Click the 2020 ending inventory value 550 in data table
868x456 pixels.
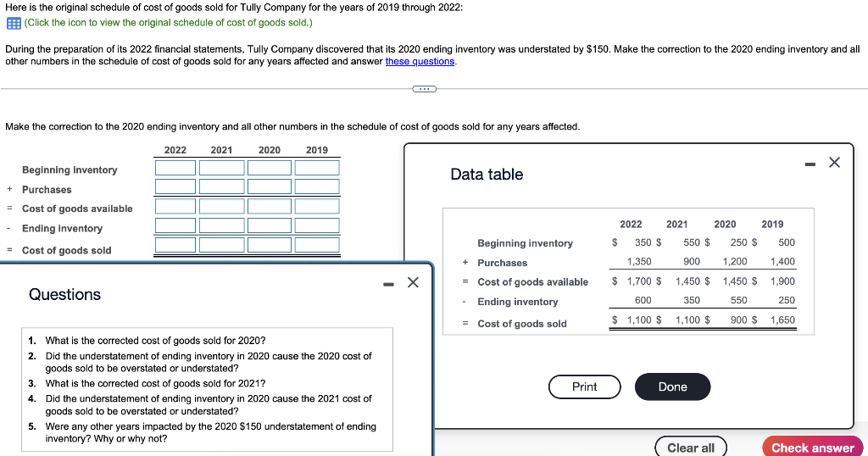738,301
